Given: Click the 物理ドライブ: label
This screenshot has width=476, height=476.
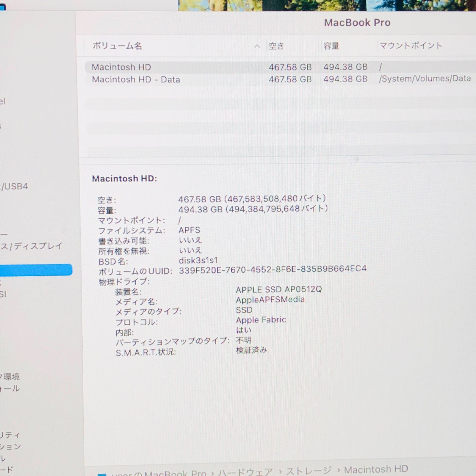Looking at the screenshot, I should pos(124,282).
